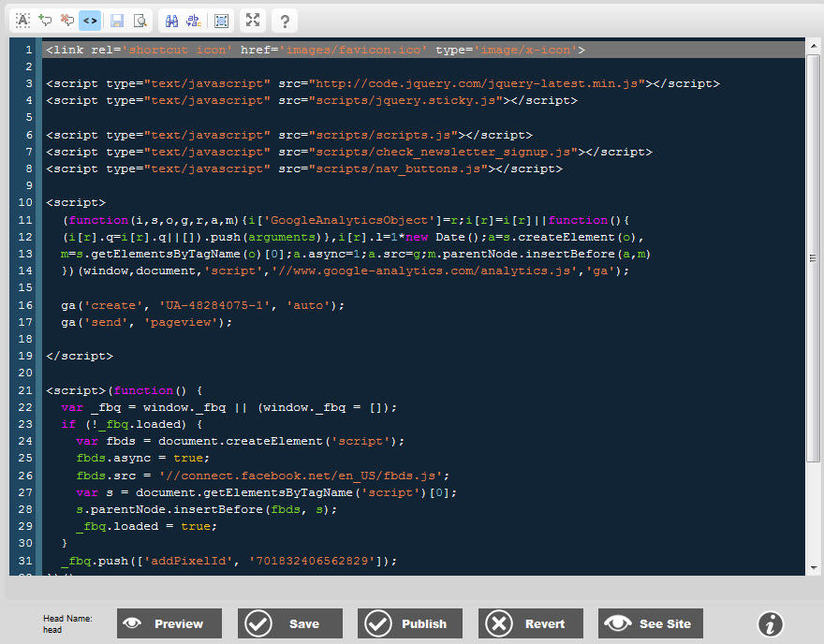Click the magnifier page preview icon

pyautogui.click(x=140, y=21)
